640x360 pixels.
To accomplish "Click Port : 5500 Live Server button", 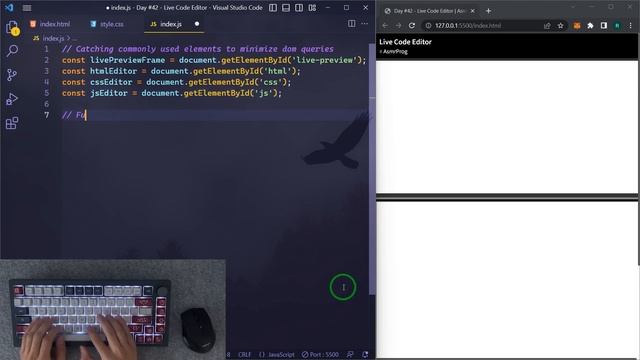I will 320,355.
